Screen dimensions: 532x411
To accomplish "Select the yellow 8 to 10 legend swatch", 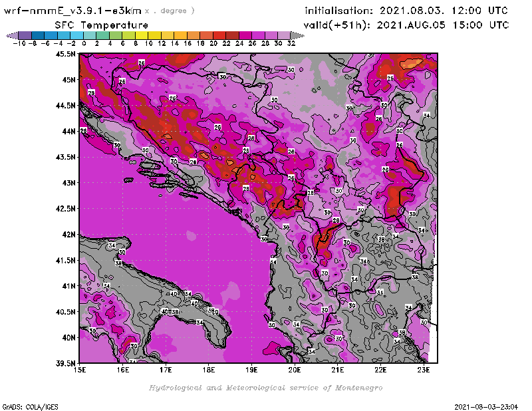I will (142, 35).
